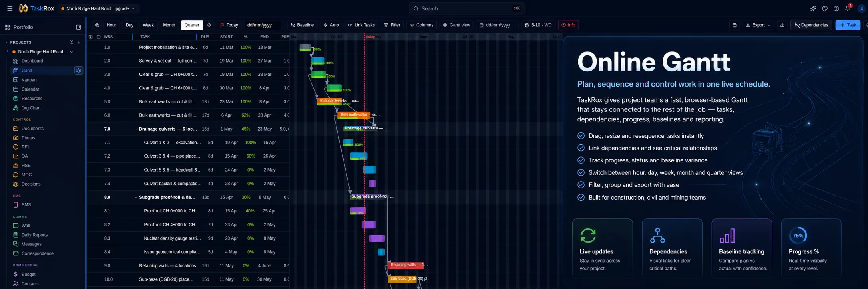Switch to Hour scale
Image resolution: width=868 pixels, height=289 pixels.
[x=111, y=25]
